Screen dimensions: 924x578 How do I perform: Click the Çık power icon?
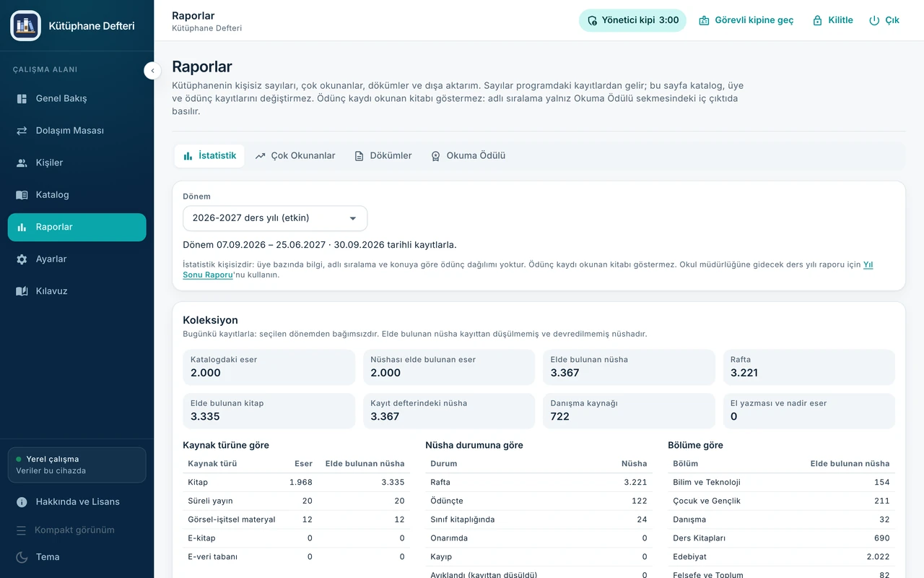tap(874, 21)
